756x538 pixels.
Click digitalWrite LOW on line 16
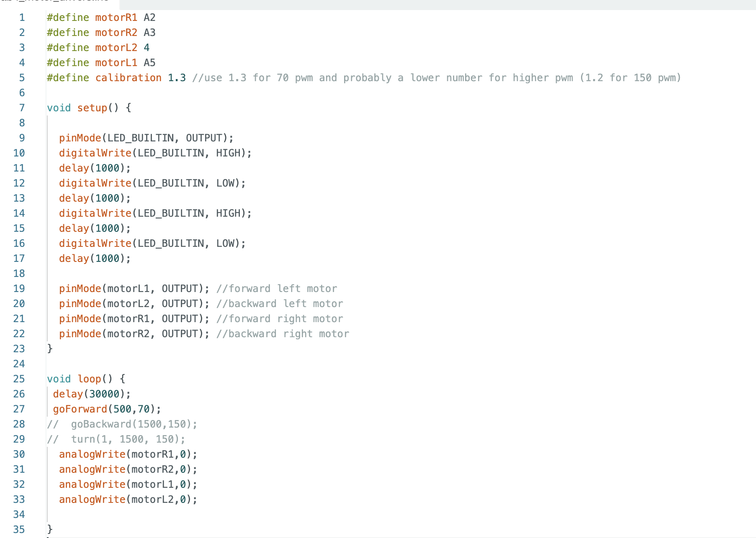[152, 243]
